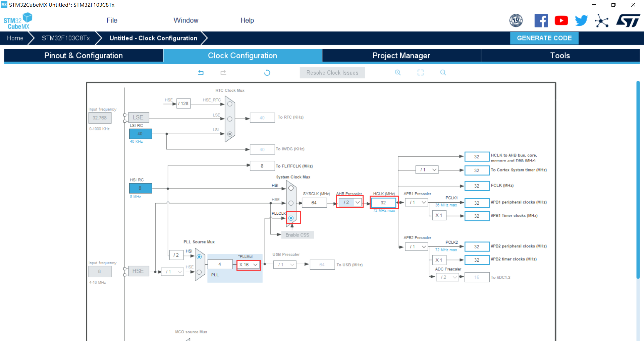This screenshot has width=644, height=345.
Task: Click the APB2 peripheral clocks 32 field
Action: pos(477,247)
